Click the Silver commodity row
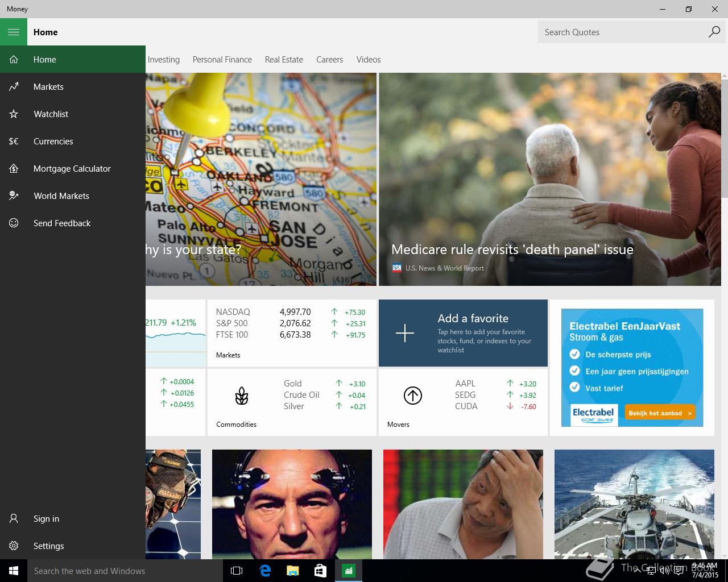Viewport: 728px width, 582px height. tap(325, 406)
